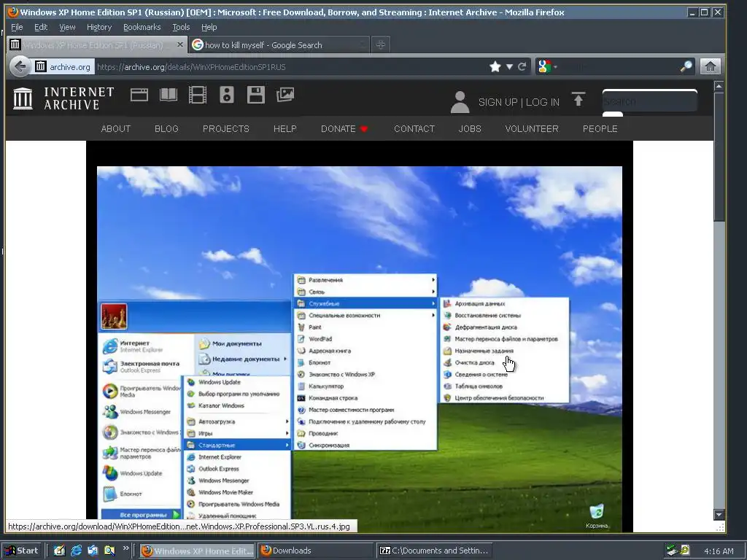Viewport: 747px width, 560px height.
Task: Click the vertical scrollbar thumb
Action: coord(719,156)
